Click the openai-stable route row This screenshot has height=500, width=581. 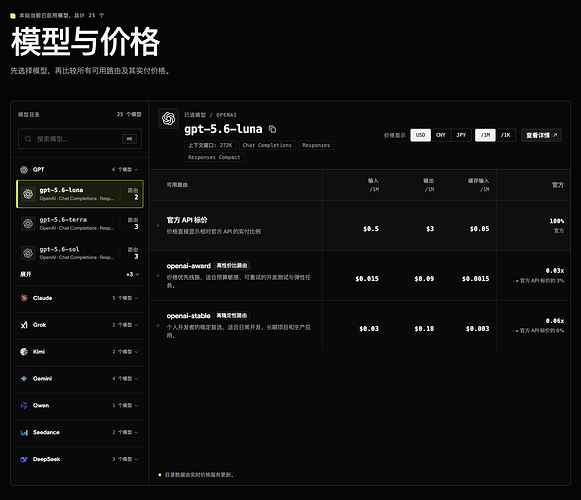coord(359,325)
